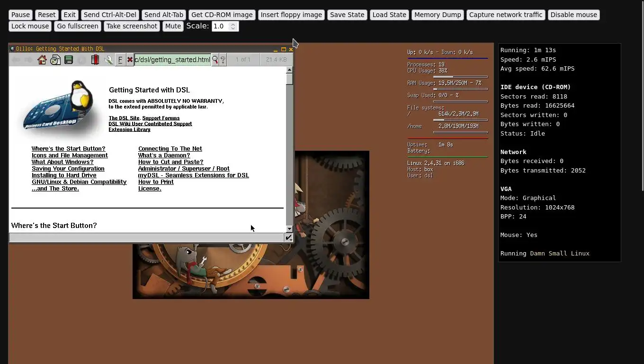
Task: Follow Where's the Start Button? link
Action: click(68, 149)
